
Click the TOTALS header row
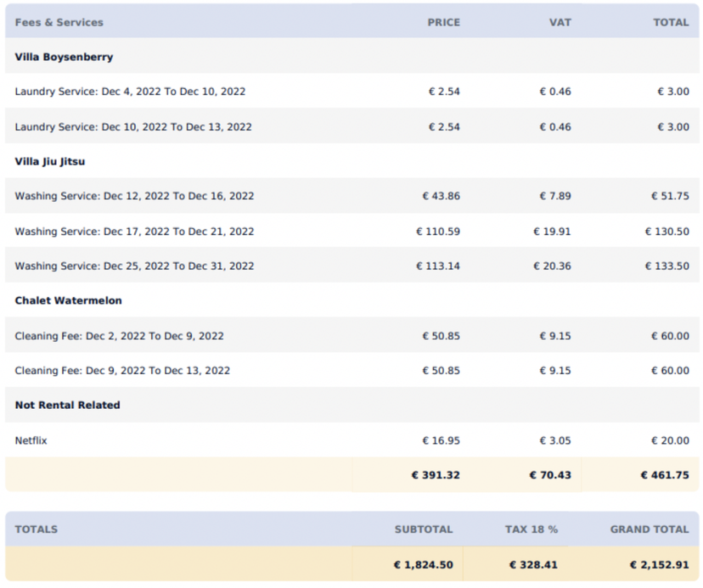(x=37, y=529)
